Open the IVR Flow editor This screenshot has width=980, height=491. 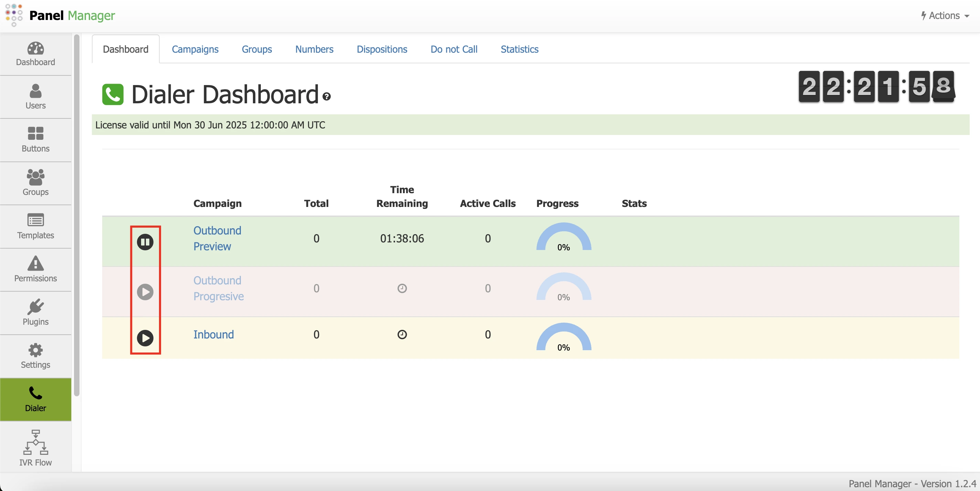pyautogui.click(x=35, y=448)
